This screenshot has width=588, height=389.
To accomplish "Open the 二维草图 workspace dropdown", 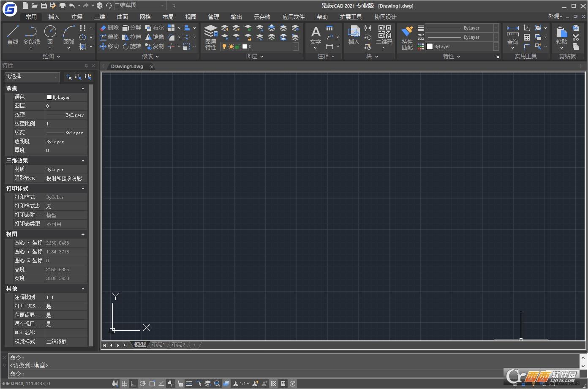I will 140,5.
